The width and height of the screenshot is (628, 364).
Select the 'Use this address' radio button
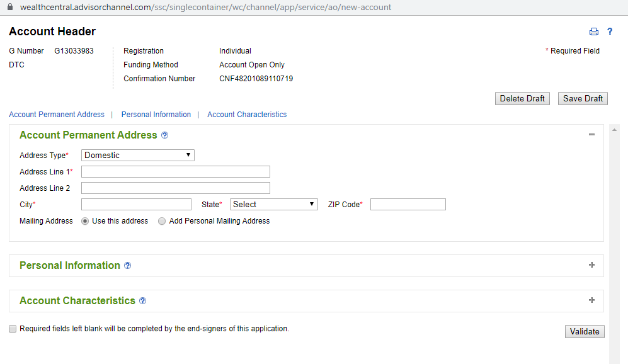pyautogui.click(x=86, y=222)
